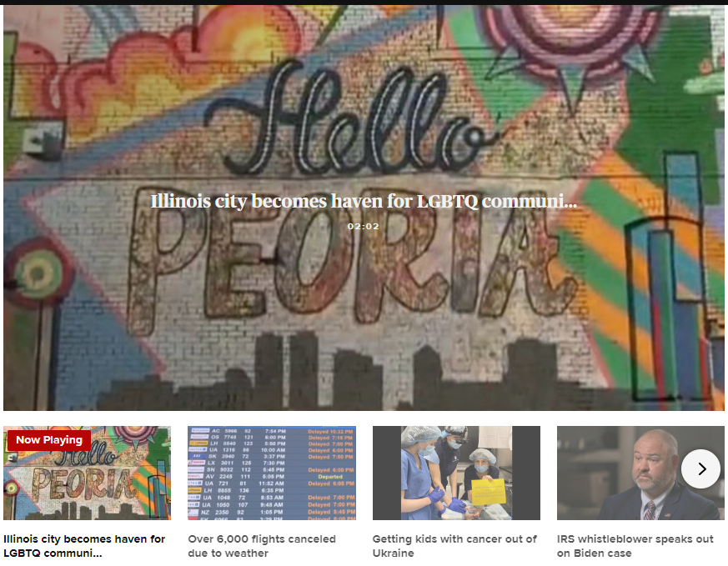Screen dimensions: 728x566
Task: Open 'Getting kids with cancer' caption link
Action: (454, 546)
